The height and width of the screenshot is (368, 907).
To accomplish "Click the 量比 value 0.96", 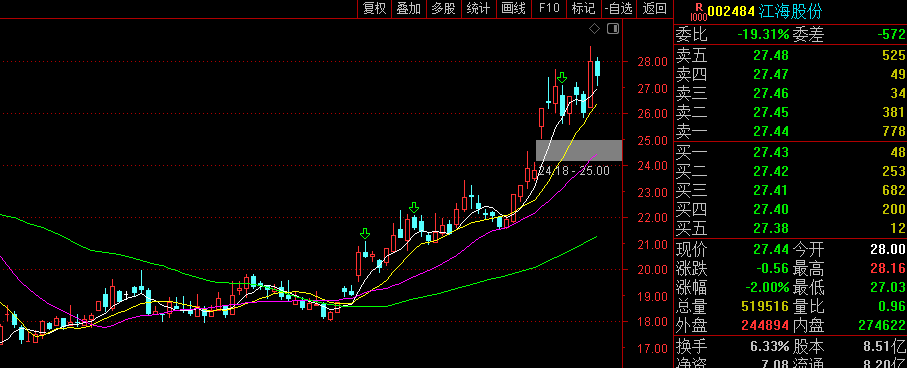I will point(891,307).
